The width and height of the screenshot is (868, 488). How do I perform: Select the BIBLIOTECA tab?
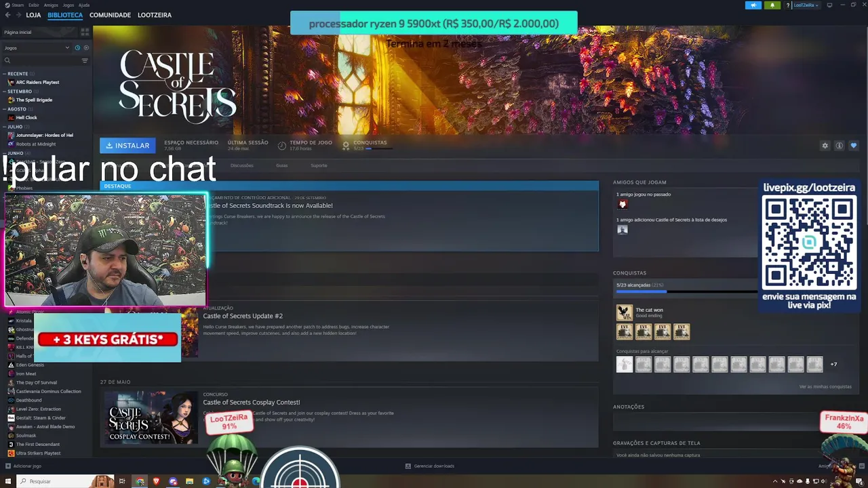point(65,15)
